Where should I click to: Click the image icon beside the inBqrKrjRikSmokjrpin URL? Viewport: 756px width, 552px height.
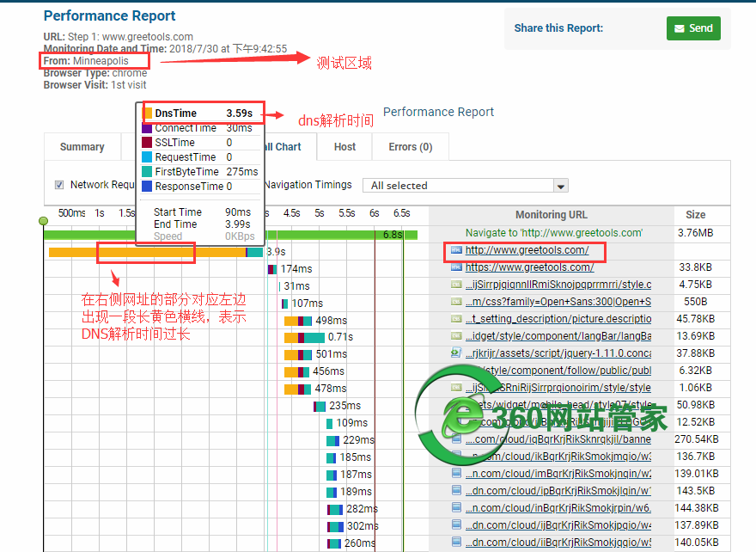tap(456, 507)
